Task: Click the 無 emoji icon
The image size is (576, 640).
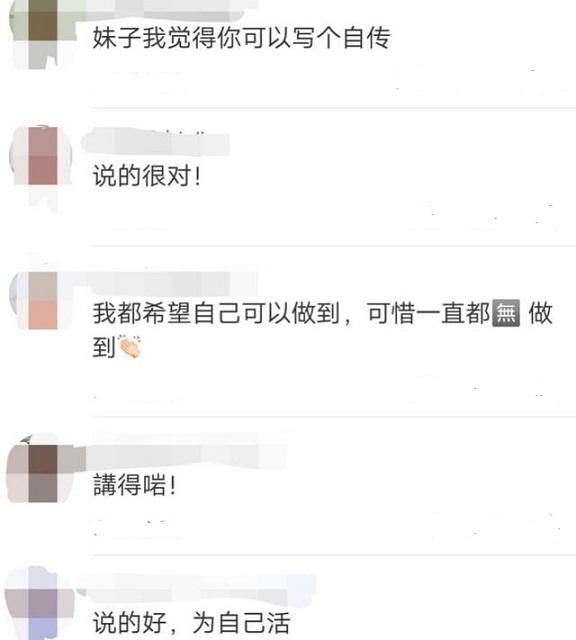Action: 507,313
